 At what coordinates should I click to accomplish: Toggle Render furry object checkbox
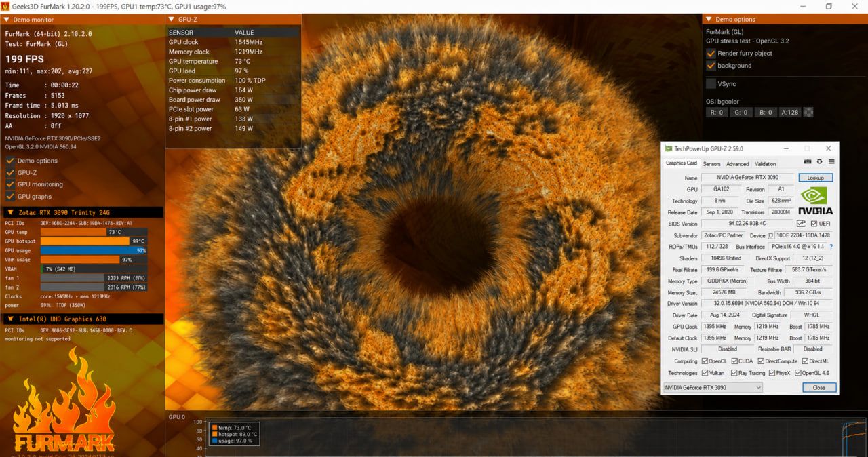[x=711, y=53]
